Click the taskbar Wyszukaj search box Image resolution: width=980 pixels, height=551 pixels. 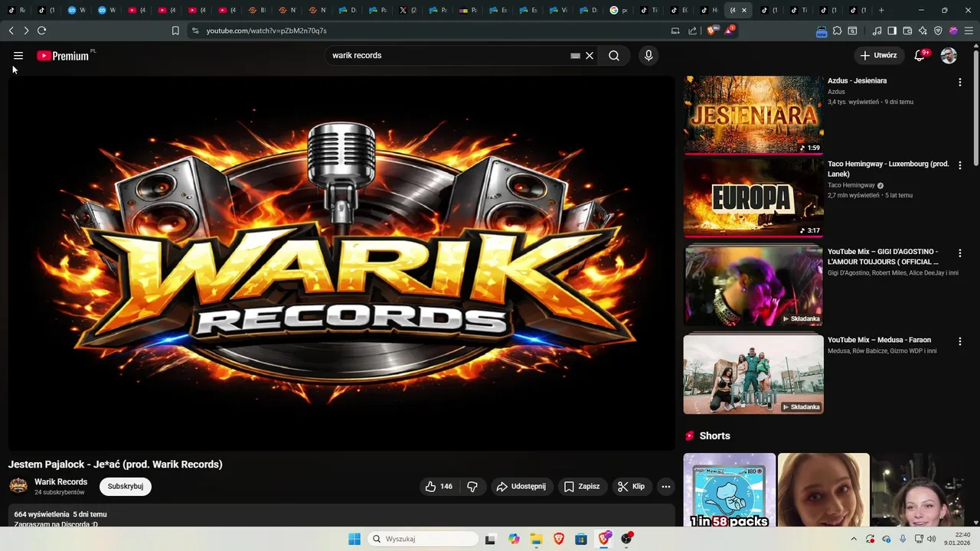[x=423, y=539]
